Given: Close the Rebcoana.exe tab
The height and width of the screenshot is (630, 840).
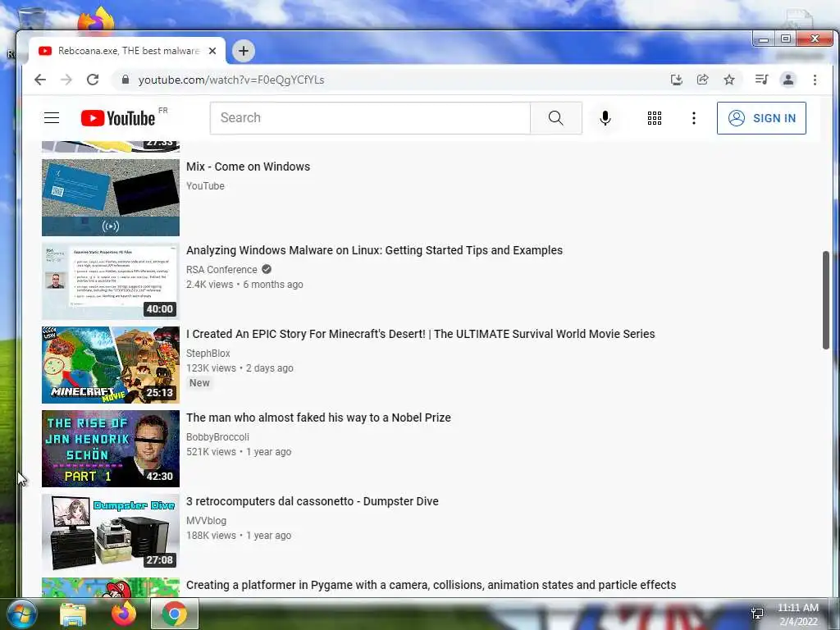Looking at the screenshot, I should tap(212, 51).
